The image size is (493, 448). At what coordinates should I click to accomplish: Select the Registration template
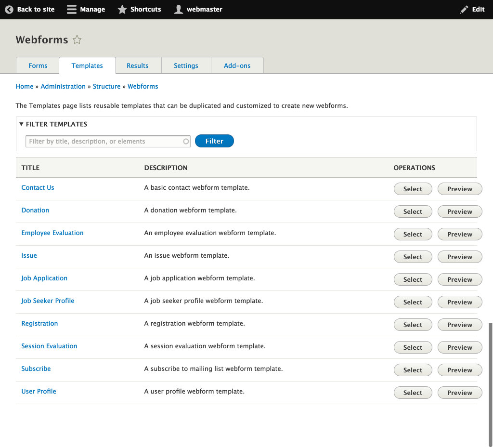413,325
